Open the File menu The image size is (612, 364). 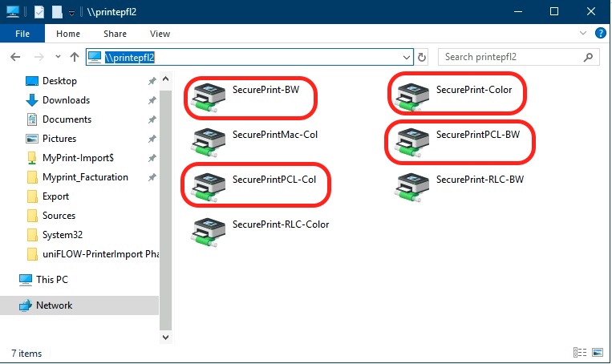[x=22, y=34]
